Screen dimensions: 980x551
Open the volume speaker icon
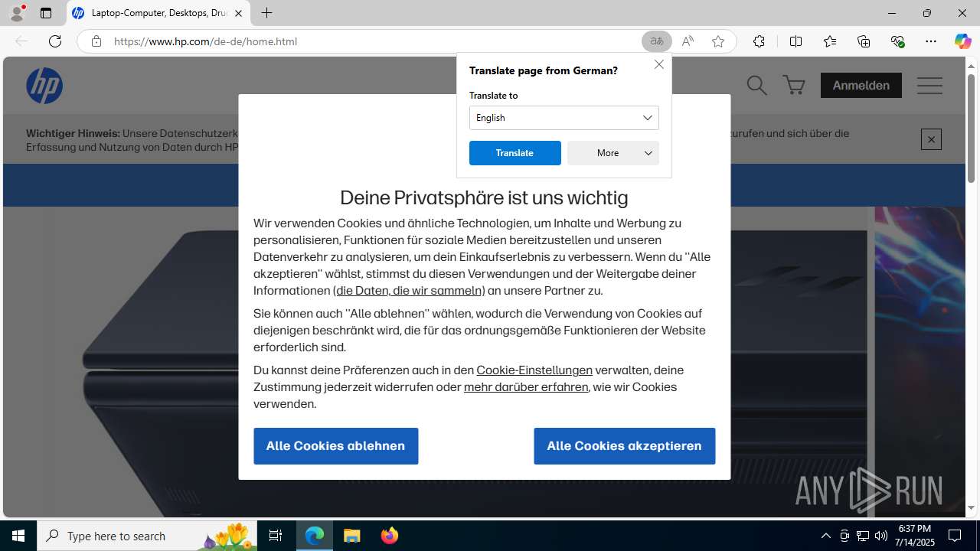click(881, 536)
